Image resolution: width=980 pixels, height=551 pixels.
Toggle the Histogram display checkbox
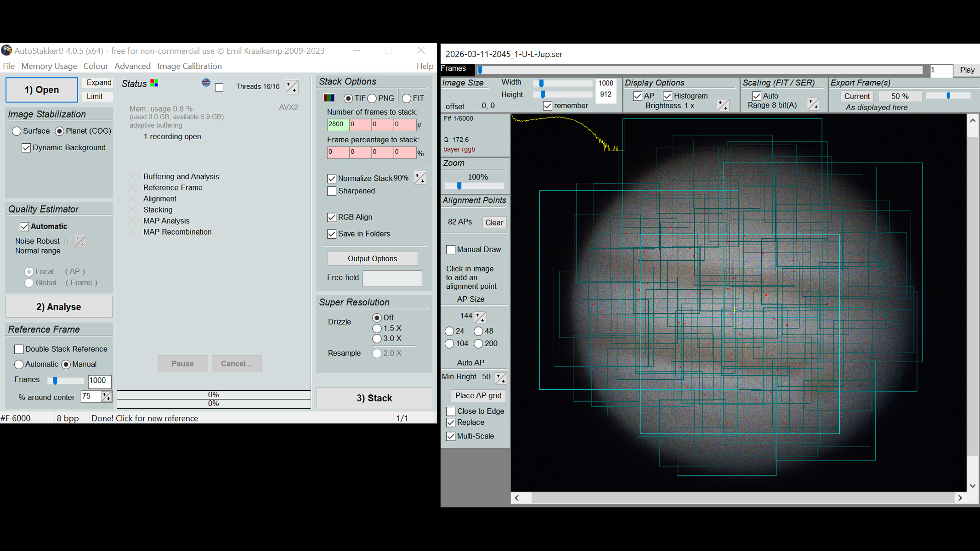click(x=668, y=96)
